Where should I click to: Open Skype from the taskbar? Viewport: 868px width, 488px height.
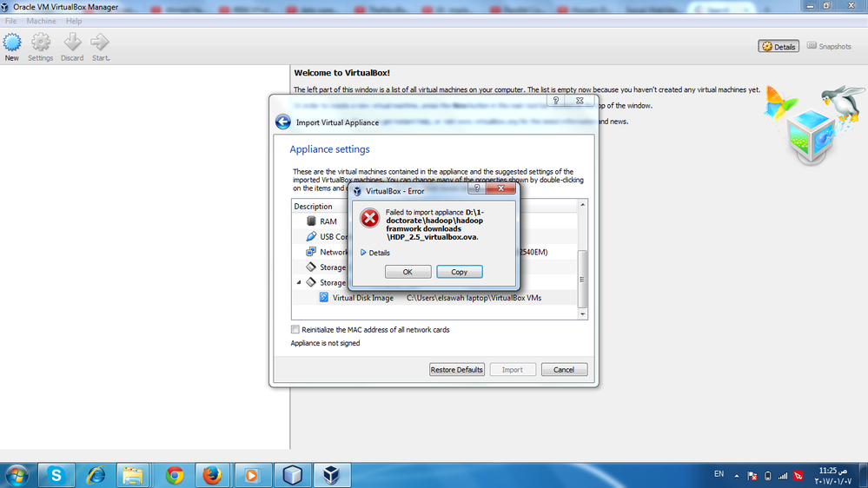tap(56, 475)
